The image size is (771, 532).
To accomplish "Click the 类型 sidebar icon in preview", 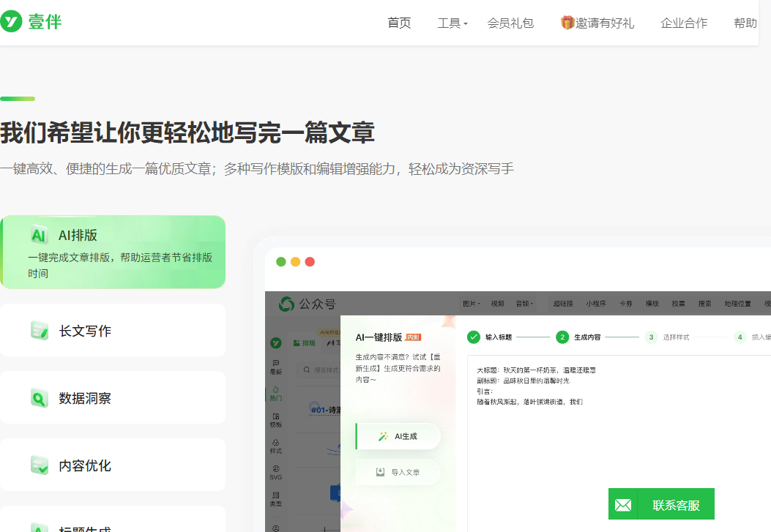I will click(x=276, y=499).
